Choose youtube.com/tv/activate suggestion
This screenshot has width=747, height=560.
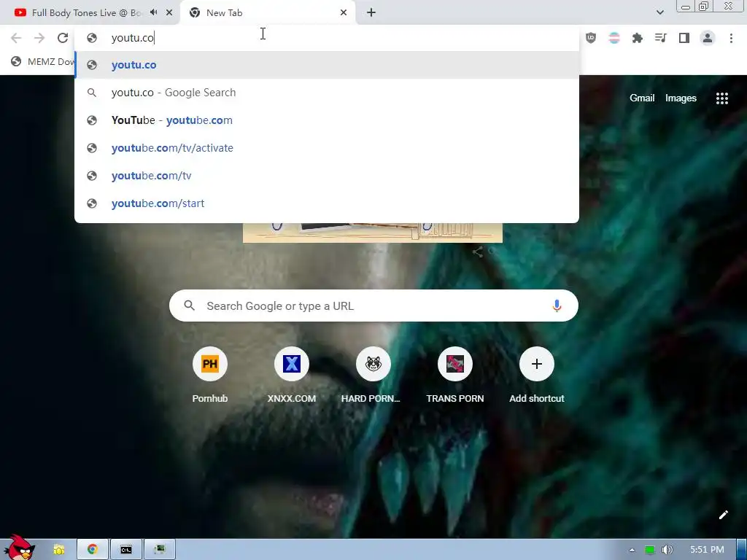click(x=327, y=147)
